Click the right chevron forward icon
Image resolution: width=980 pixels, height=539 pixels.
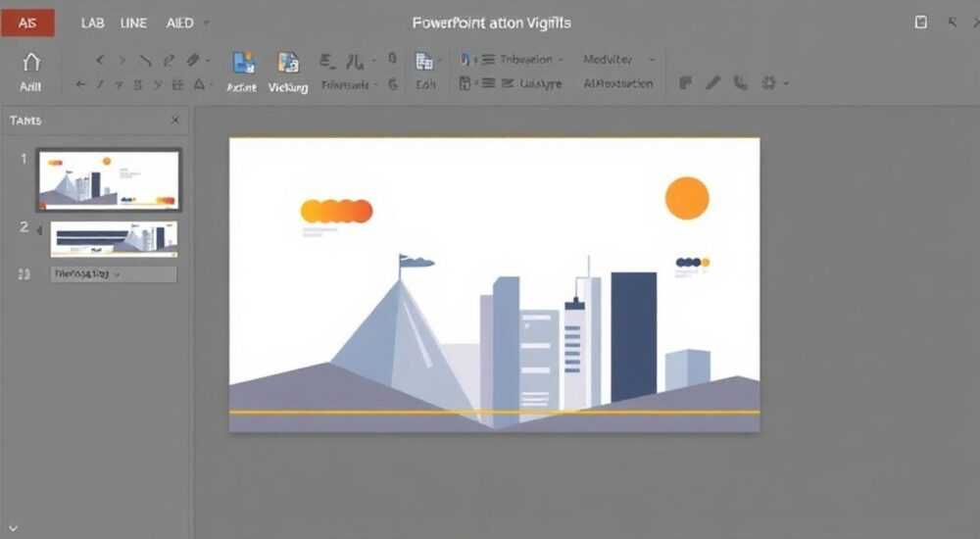[x=122, y=60]
